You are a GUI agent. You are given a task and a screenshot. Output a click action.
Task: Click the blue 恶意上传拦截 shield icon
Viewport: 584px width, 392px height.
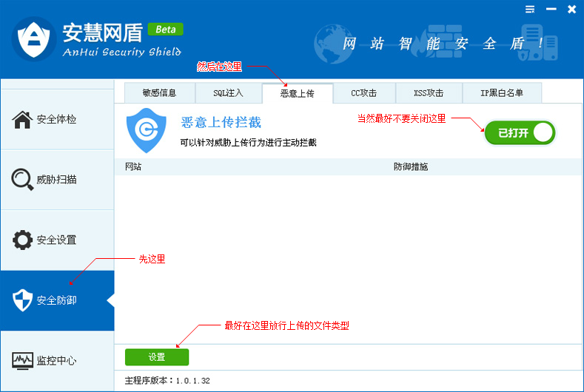[x=147, y=131]
